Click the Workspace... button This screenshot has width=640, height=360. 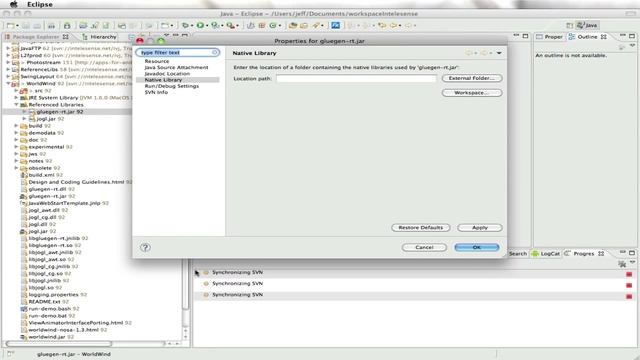pos(472,93)
